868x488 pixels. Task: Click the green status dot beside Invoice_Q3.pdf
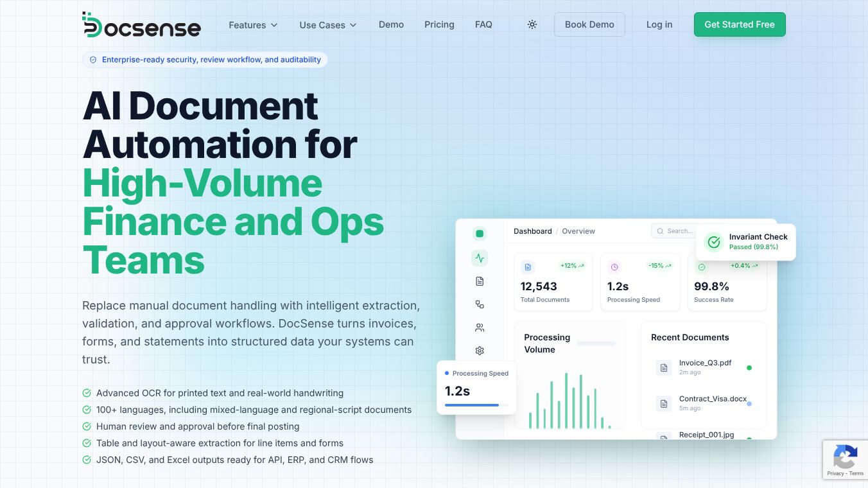(x=749, y=367)
